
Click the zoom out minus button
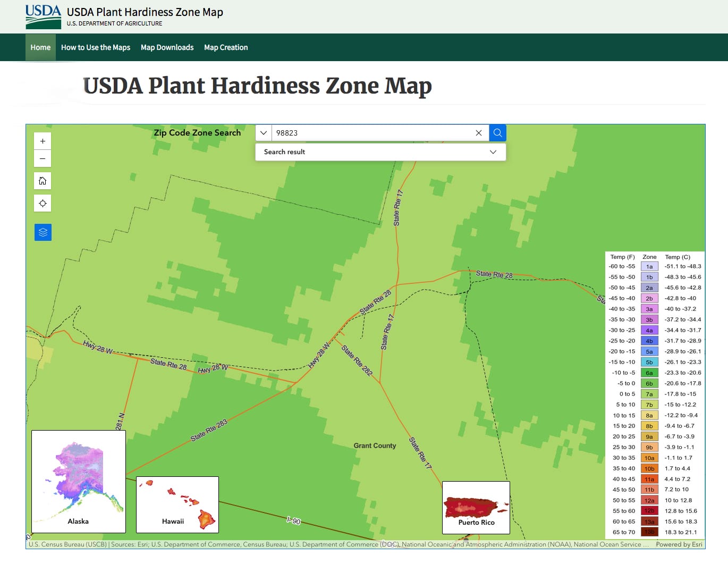click(x=43, y=158)
